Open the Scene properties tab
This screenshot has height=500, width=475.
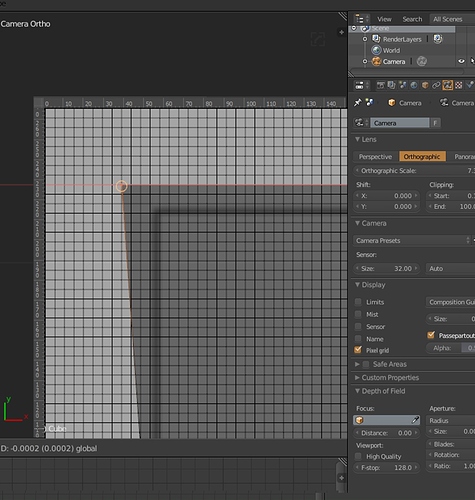(403, 85)
